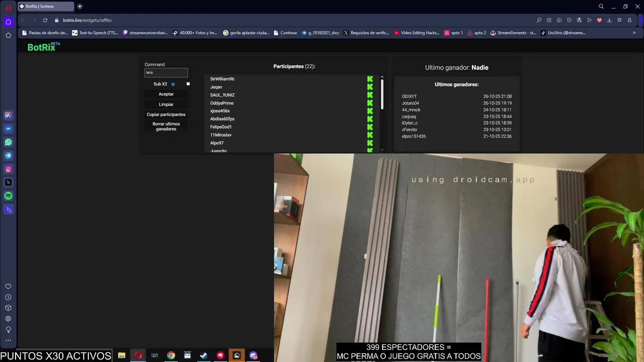The width and height of the screenshot is (644, 362).
Task: Open the Video Editing Hacks bookmark
Action: (417, 33)
